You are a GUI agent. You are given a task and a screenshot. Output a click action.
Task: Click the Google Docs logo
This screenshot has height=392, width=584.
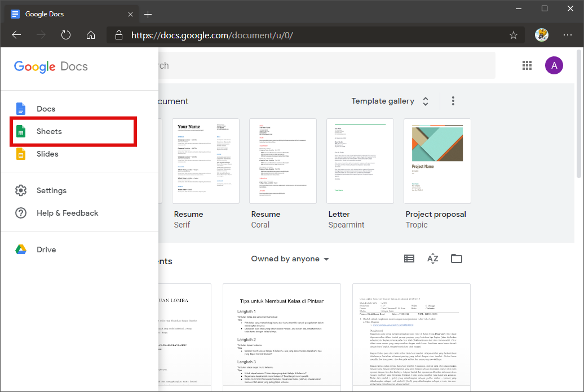pyautogui.click(x=51, y=66)
